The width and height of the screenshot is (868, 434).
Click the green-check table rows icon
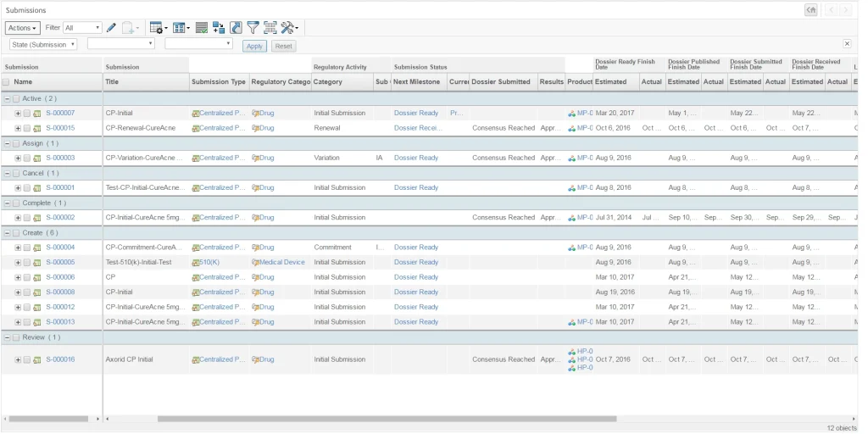click(x=202, y=28)
